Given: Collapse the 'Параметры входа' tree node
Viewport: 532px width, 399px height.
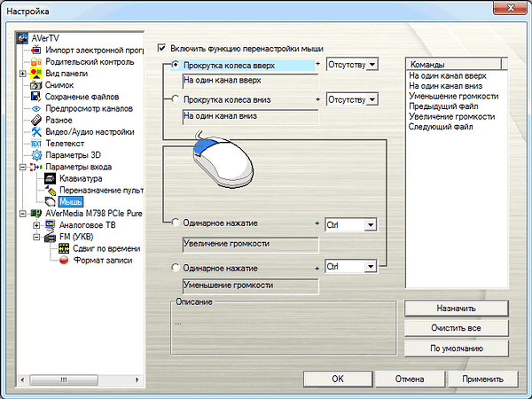Looking at the screenshot, I should (23, 167).
